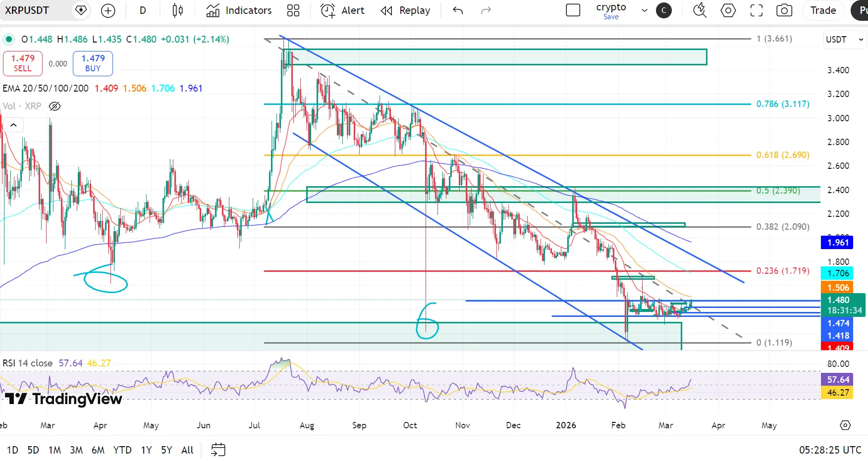Open the time axis settings gear
This screenshot has width=868, height=461.
[845, 425]
